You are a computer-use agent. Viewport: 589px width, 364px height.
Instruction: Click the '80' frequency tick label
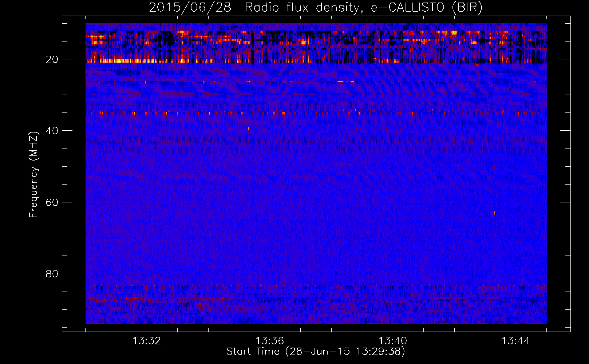point(52,274)
